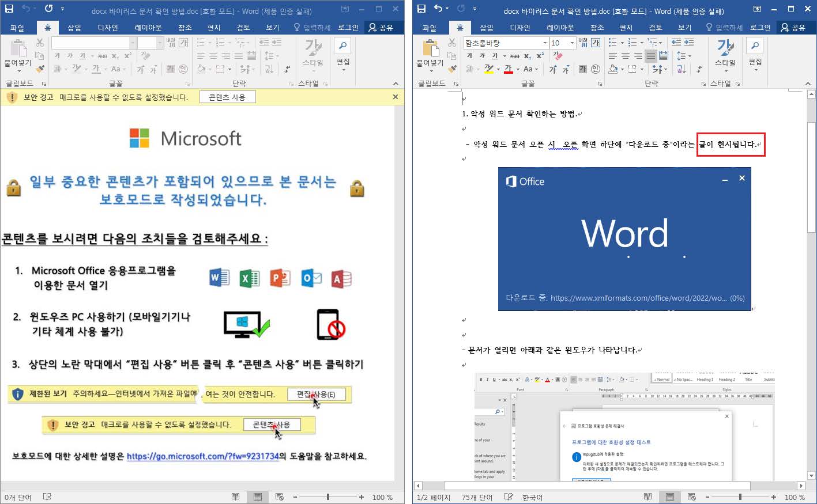
Task: Check proofing errors icon in right status bar
Action: click(x=509, y=497)
